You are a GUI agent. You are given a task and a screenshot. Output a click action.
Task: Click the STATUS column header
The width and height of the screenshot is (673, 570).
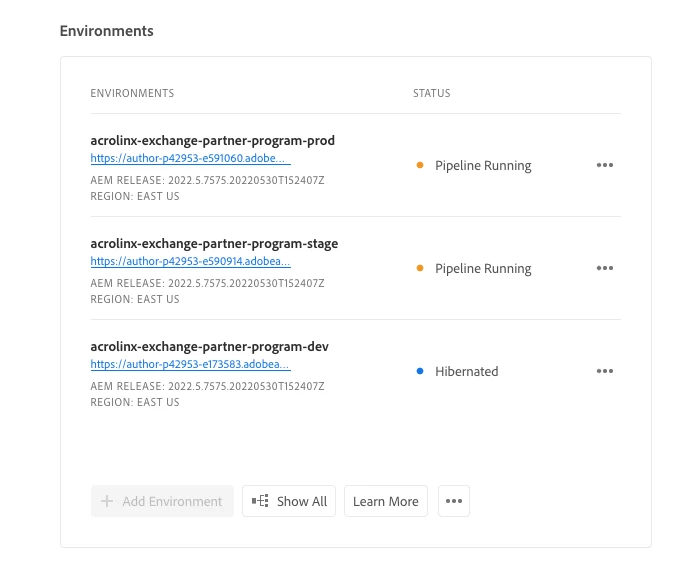(432, 94)
